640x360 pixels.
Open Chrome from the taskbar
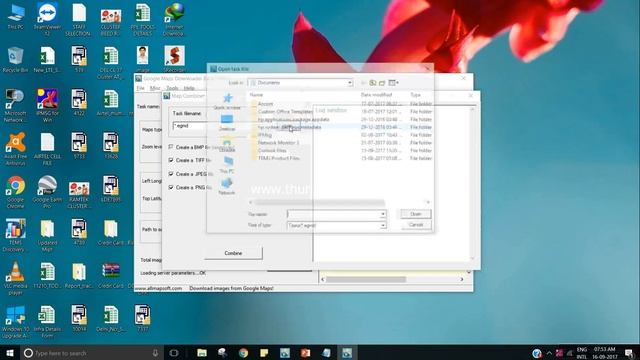243,353
